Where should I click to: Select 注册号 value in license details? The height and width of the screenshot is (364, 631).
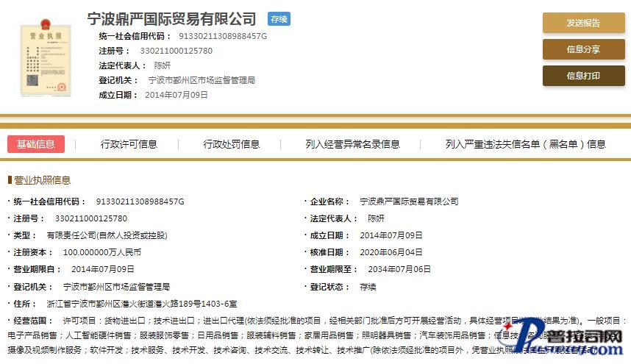(91, 218)
